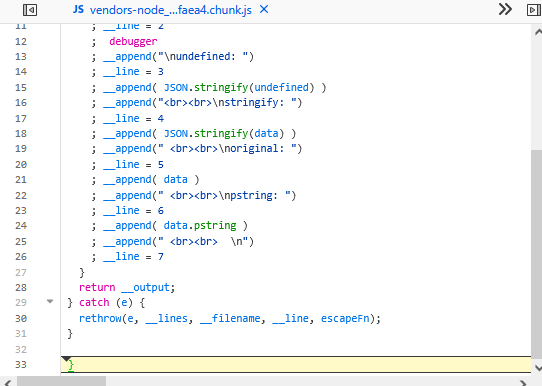Toggle the sources navigator pane icon
Image resolution: width=542 pixels, height=386 pixels.
[x=30, y=10]
